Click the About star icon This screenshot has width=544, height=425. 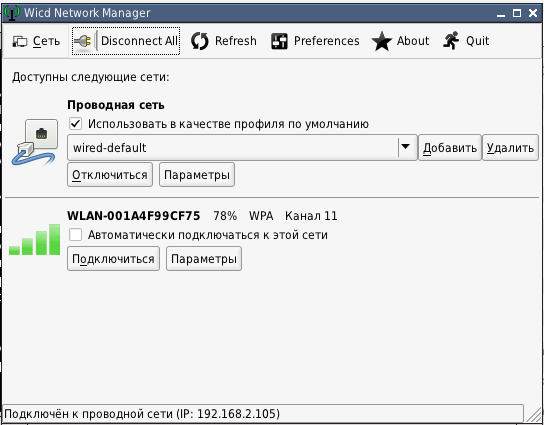click(x=382, y=41)
